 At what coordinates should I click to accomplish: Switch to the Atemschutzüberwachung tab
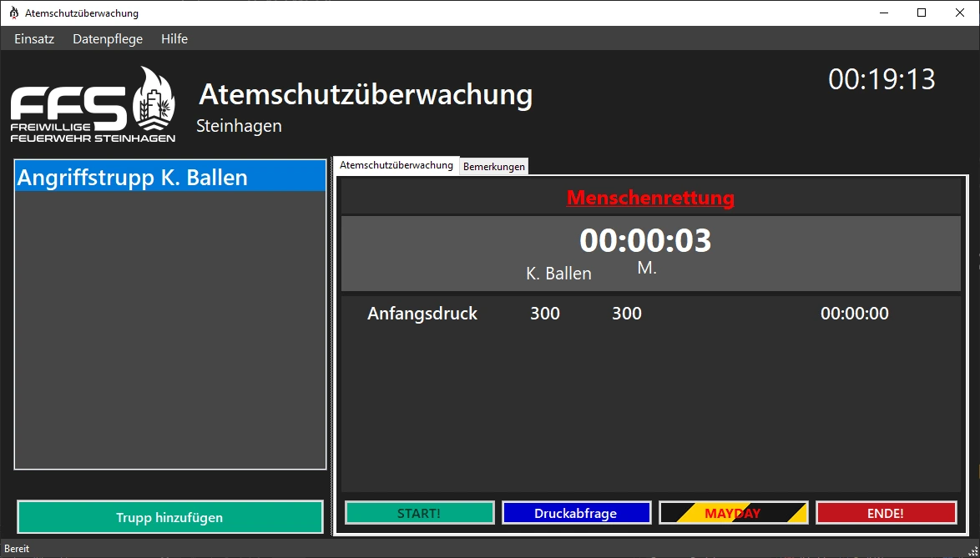tap(397, 165)
